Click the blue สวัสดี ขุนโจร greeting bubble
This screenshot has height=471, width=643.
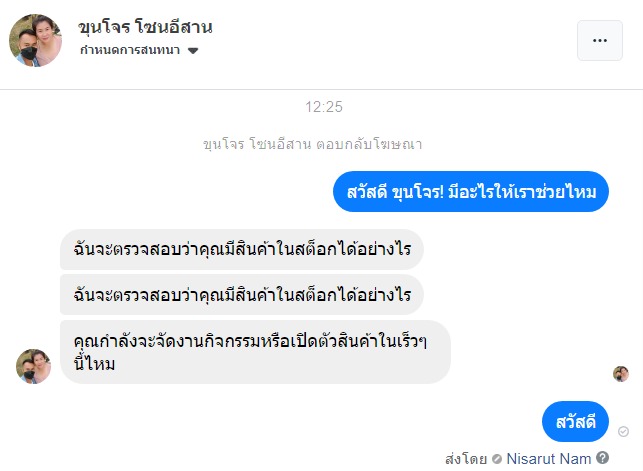click(x=470, y=191)
